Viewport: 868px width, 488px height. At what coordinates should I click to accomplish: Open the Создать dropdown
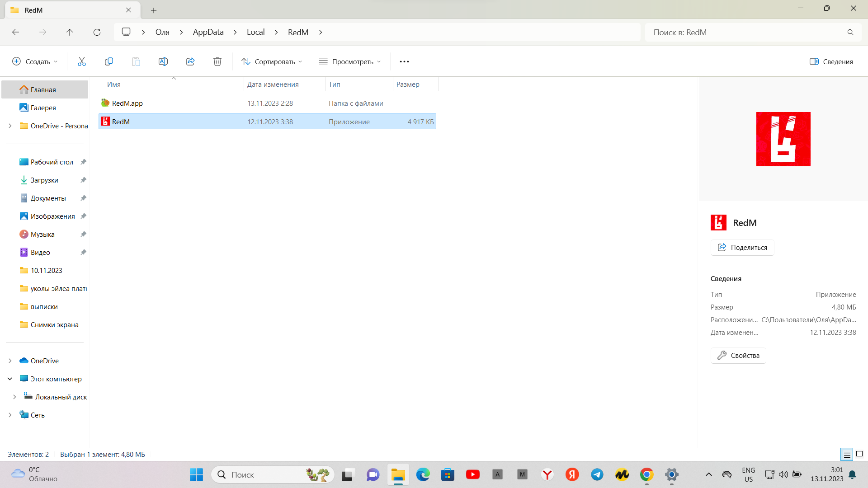click(x=35, y=61)
